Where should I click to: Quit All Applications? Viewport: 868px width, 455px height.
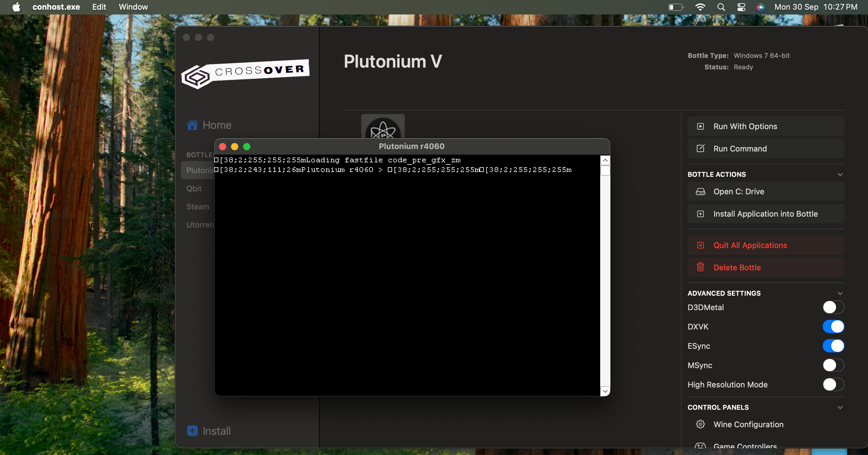(x=766, y=245)
